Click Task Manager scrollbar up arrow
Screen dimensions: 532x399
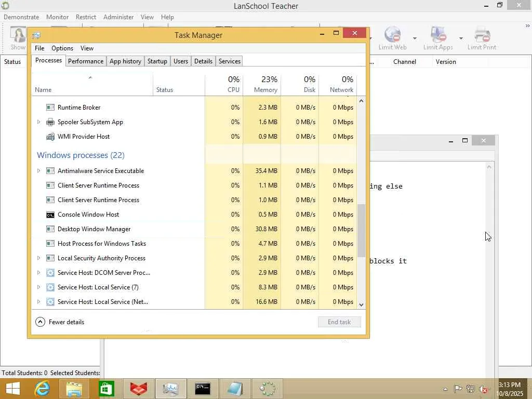[362, 101]
